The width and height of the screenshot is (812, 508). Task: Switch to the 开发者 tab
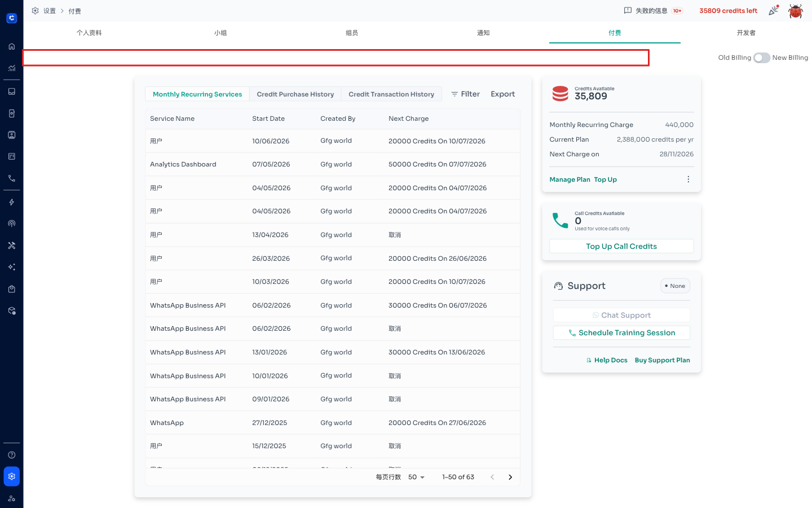[x=746, y=33]
